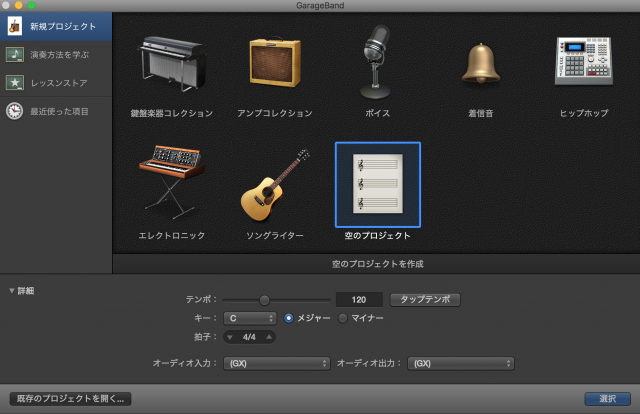Select the Songwriter acoustic guitar icon
This screenshot has width=640, height=414.
pyautogui.click(x=275, y=185)
